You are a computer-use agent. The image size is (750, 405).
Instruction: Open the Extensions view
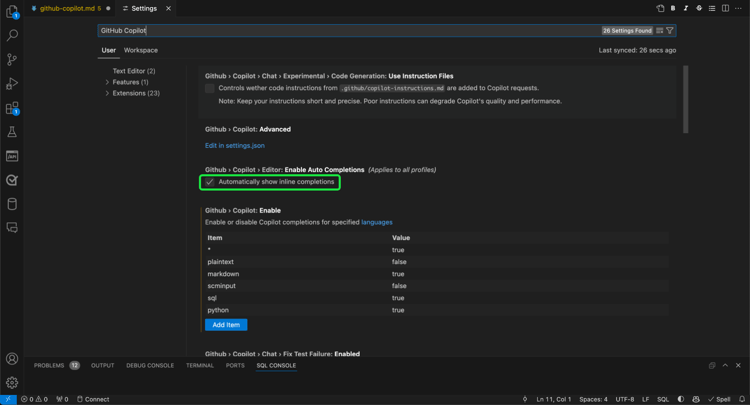12,108
